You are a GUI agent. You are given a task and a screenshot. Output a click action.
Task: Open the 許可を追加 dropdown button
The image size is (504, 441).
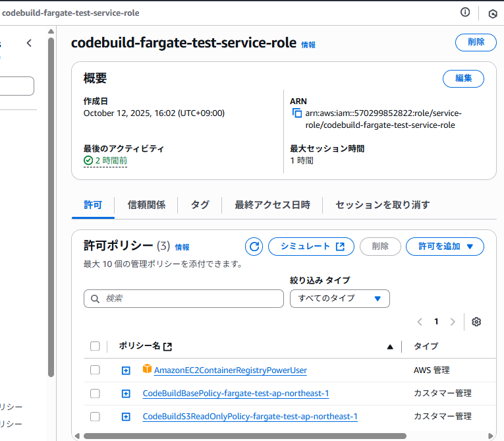pos(445,247)
